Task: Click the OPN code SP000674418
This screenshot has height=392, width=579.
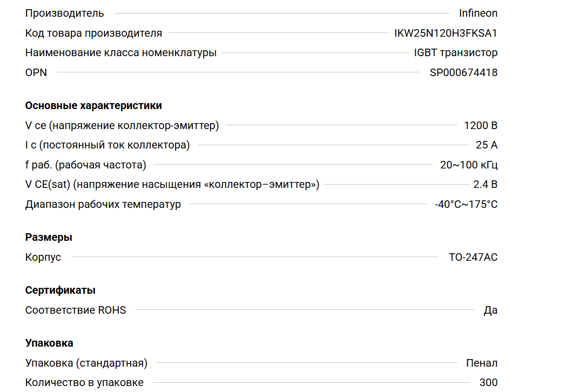Action: [x=463, y=72]
